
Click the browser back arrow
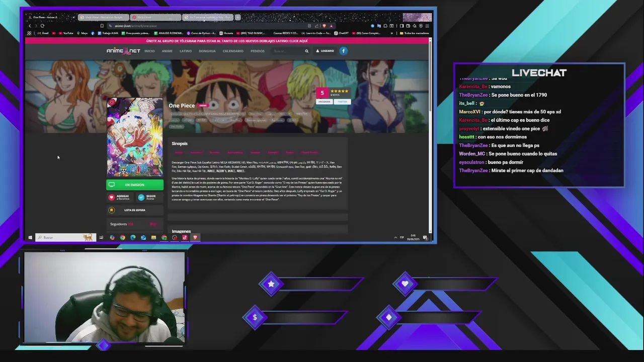tap(30, 26)
